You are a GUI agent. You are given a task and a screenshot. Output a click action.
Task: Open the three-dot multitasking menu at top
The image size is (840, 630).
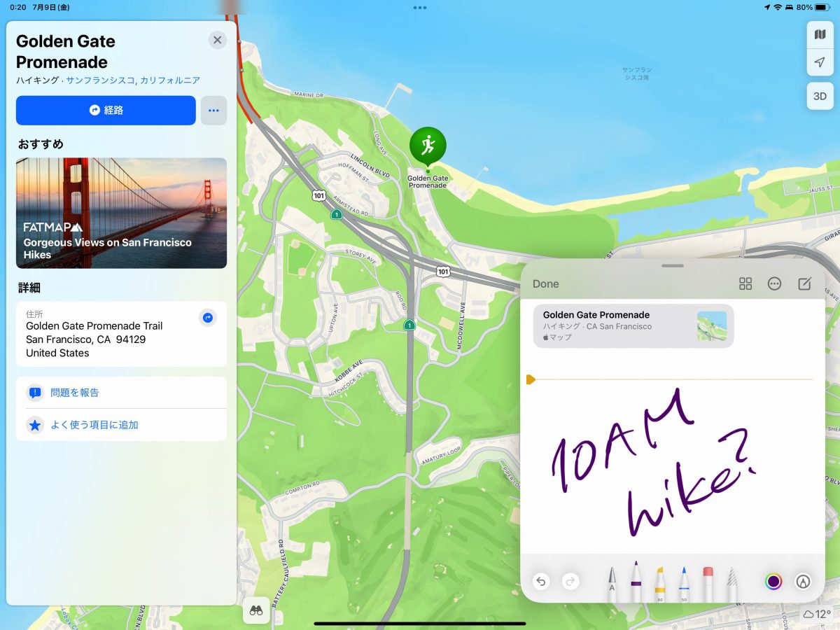point(420,8)
